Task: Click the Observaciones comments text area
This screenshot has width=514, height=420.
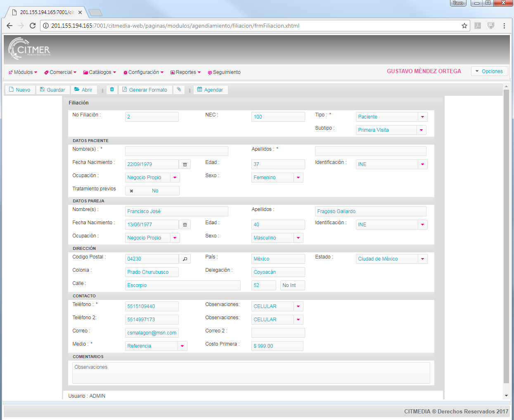Action: tap(251, 373)
